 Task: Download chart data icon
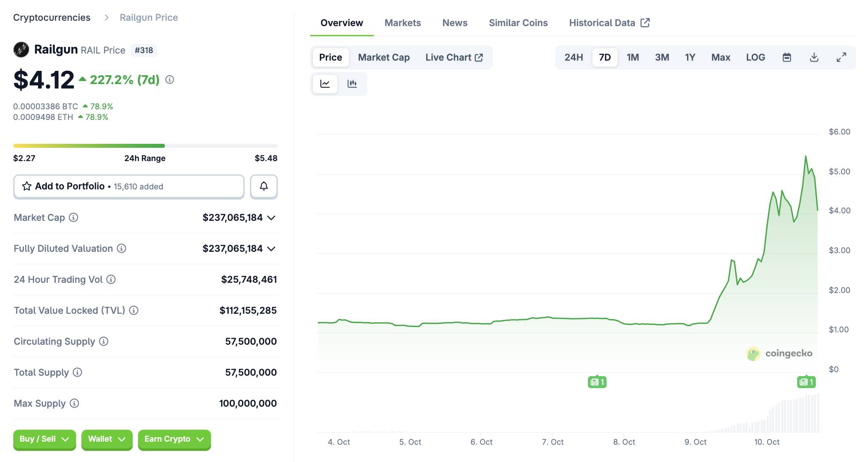(x=814, y=58)
